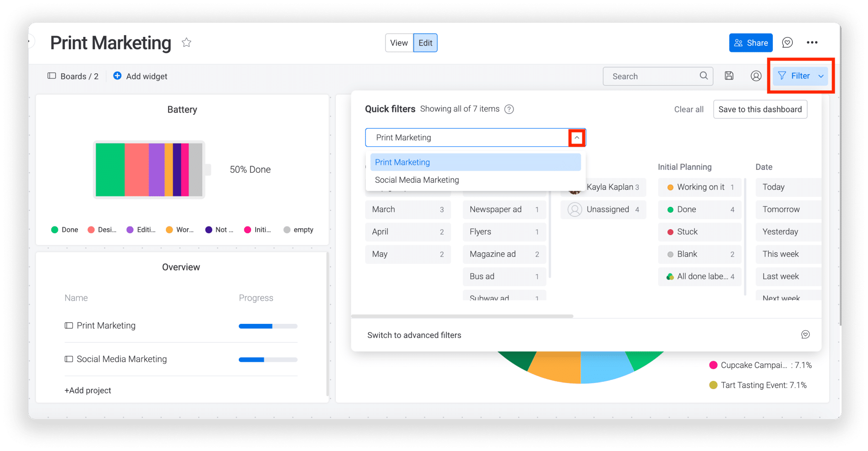Image resolution: width=868 pixels, height=451 pixels.
Task: Click the Share button
Action: tap(750, 43)
